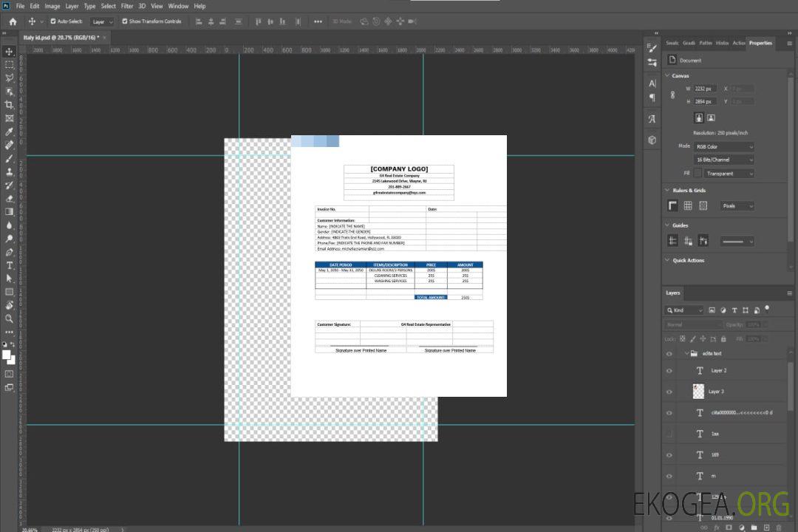The width and height of the screenshot is (798, 532).
Task: Collapse the Quick Actions section
Action: click(x=667, y=260)
